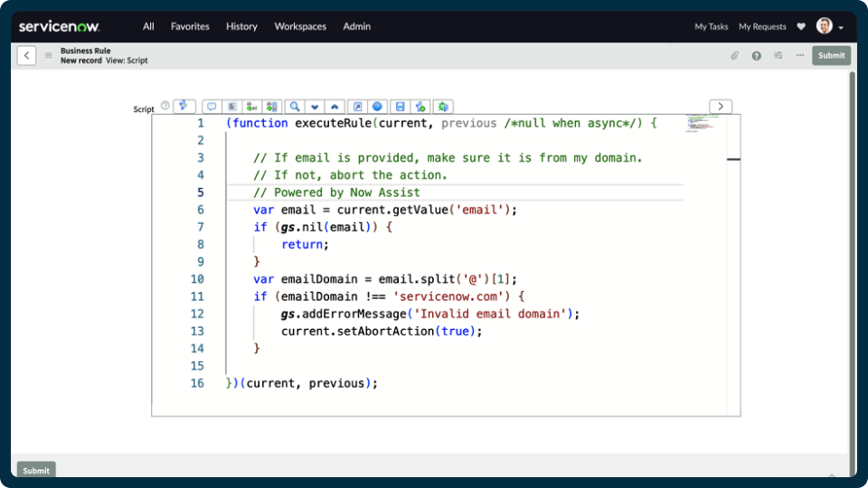The height and width of the screenshot is (488, 868).
Task: Open more options ellipsis menu
Action: (800, 55)
